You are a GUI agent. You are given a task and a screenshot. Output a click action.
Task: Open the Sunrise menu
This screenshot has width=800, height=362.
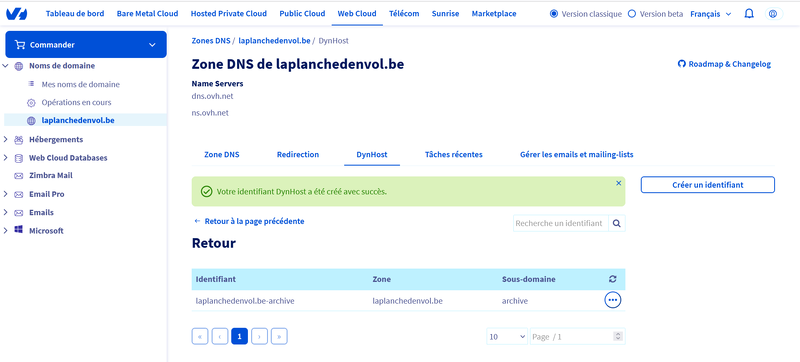[445, 14]
